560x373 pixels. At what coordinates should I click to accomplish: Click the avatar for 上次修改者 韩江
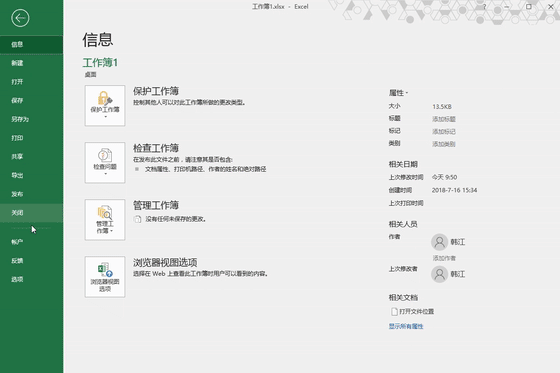pyautogui.click(x=440, y=274)
